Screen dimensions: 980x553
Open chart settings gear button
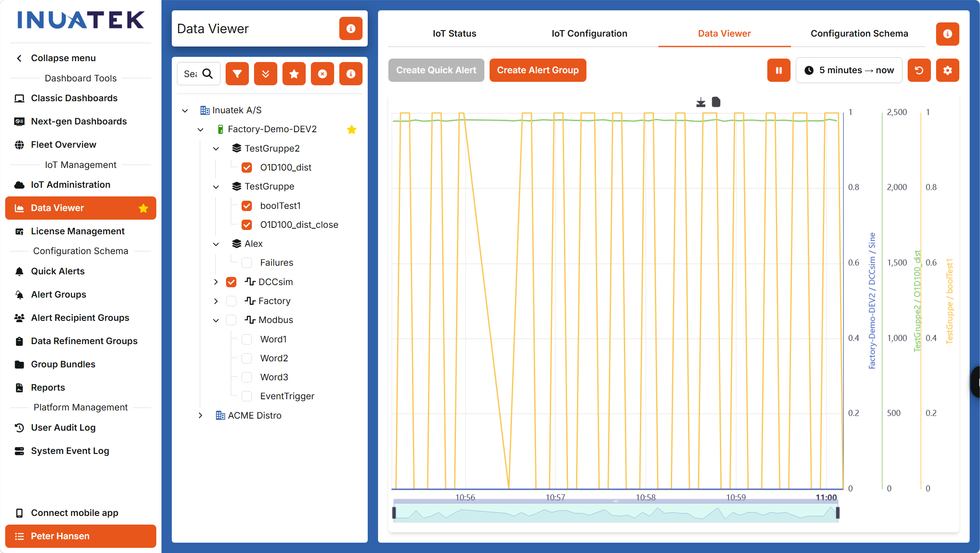[947, 70]
